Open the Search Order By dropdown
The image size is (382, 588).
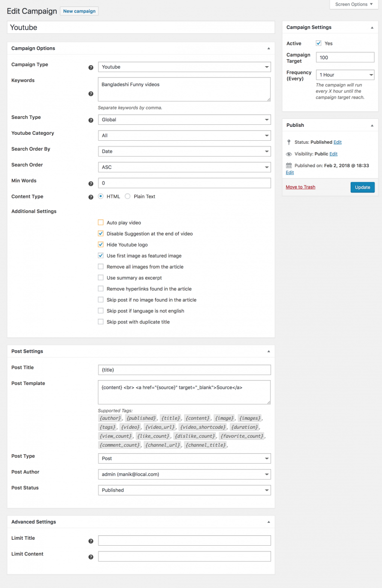point(185,151)
